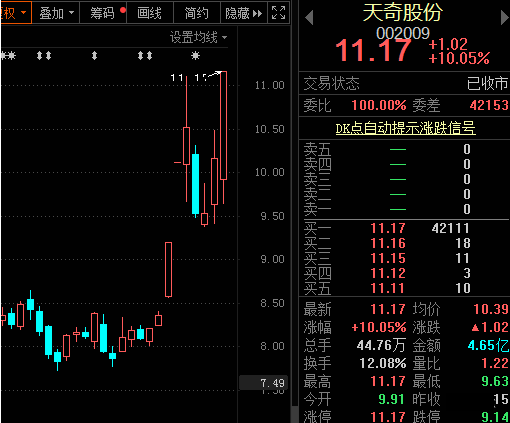Go to next stock with right arrow

505,18
